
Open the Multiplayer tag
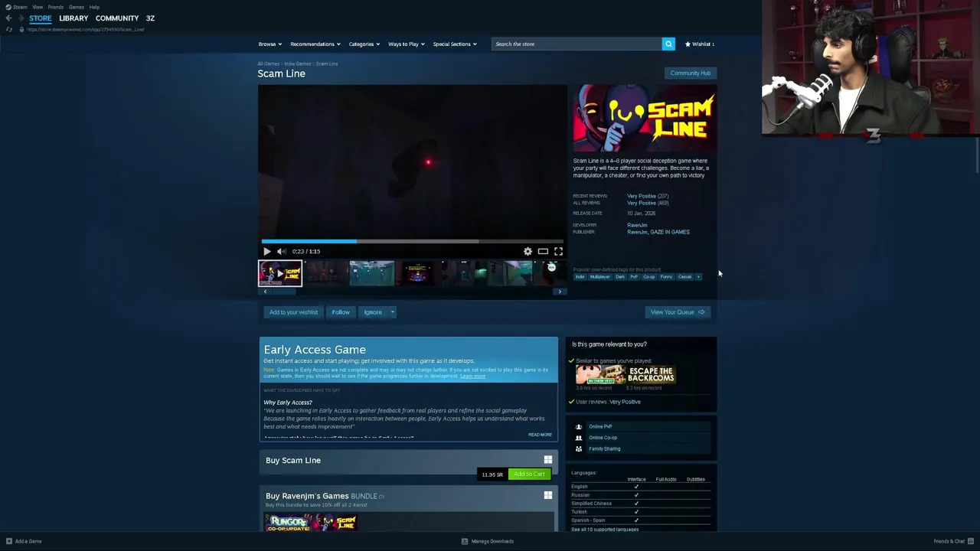[x=599, y=277]
